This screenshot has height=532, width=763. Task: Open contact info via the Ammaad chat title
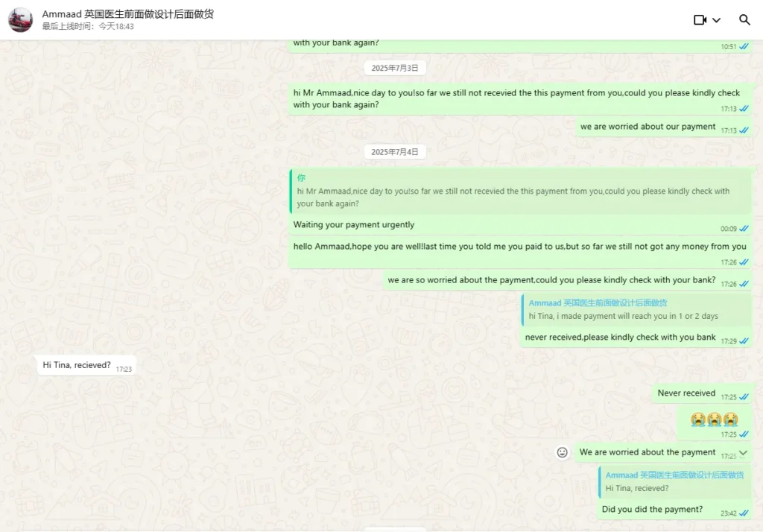click(x=127, y=14)
